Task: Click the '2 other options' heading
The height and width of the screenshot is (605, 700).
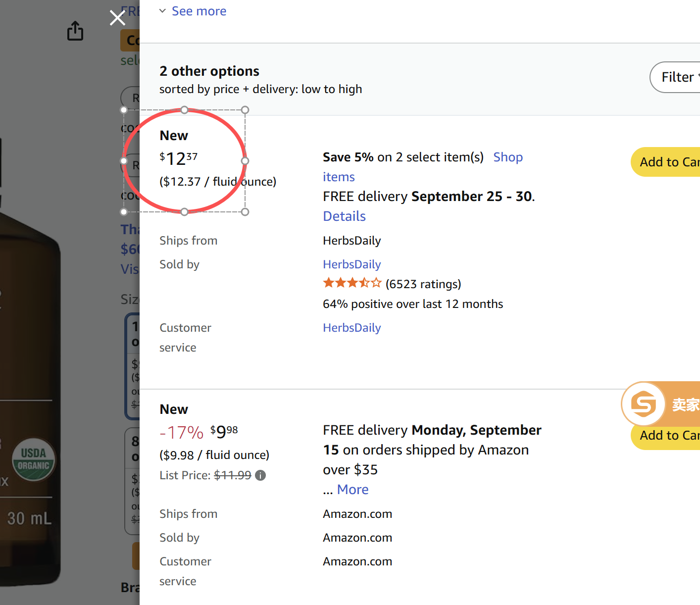Action: (x=209, y=71)
